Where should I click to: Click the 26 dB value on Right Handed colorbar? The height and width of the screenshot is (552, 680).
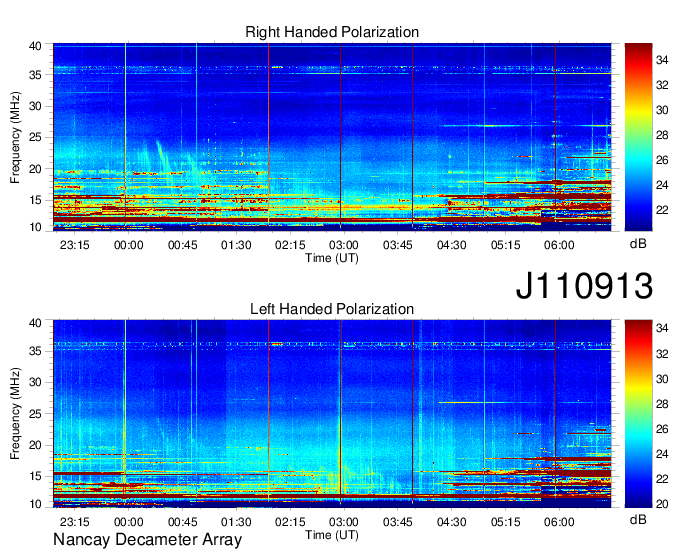(x=662, y=160)
